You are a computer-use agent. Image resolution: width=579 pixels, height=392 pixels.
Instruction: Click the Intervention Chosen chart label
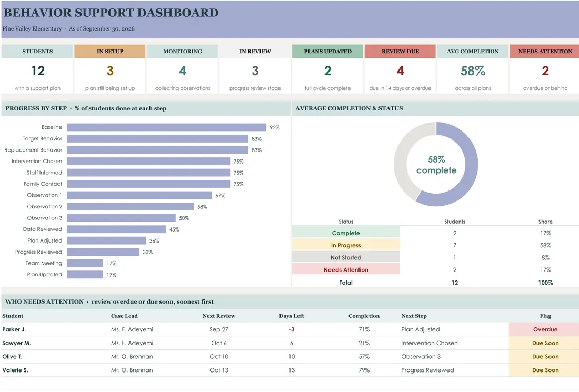pos(36,162)
